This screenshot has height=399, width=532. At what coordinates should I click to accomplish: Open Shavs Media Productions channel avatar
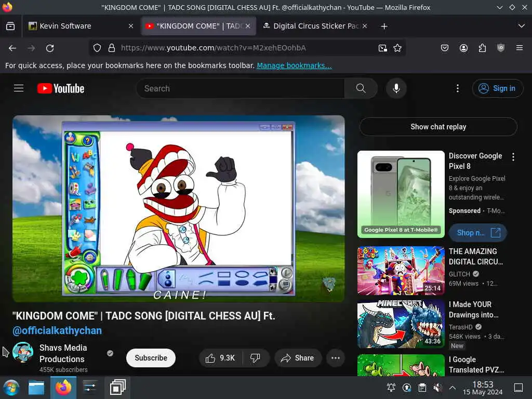(23, 352)
